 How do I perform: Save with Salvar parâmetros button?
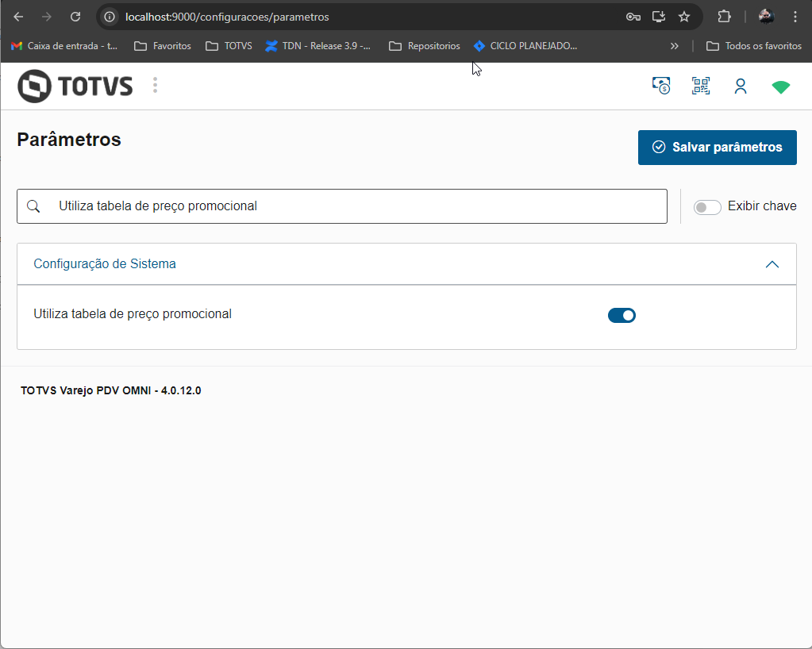pyautogui.click(x=717, y=148)
